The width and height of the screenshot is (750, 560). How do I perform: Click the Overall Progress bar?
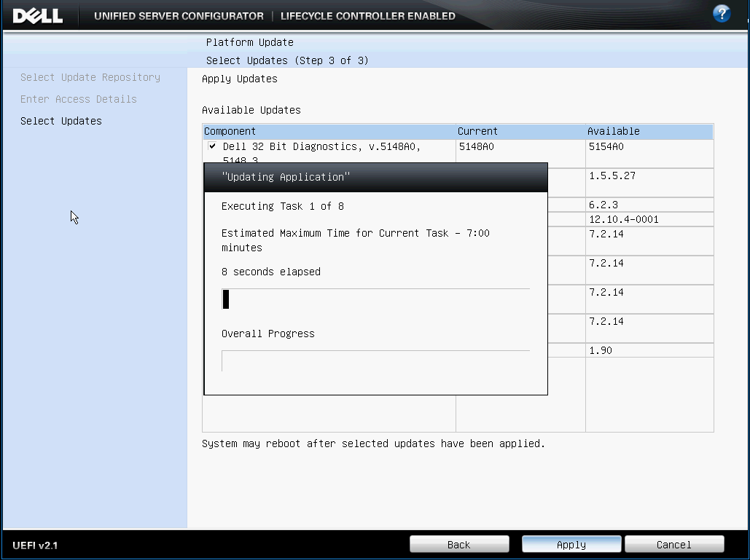pyautogui.click(x=376, y=361)
